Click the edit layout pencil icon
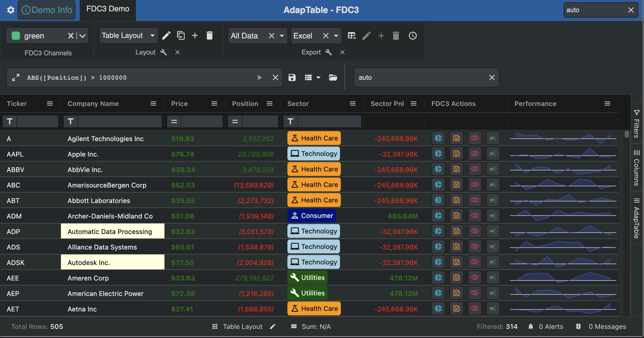Screen dimensions: 644x338 [x=166, y=36]
